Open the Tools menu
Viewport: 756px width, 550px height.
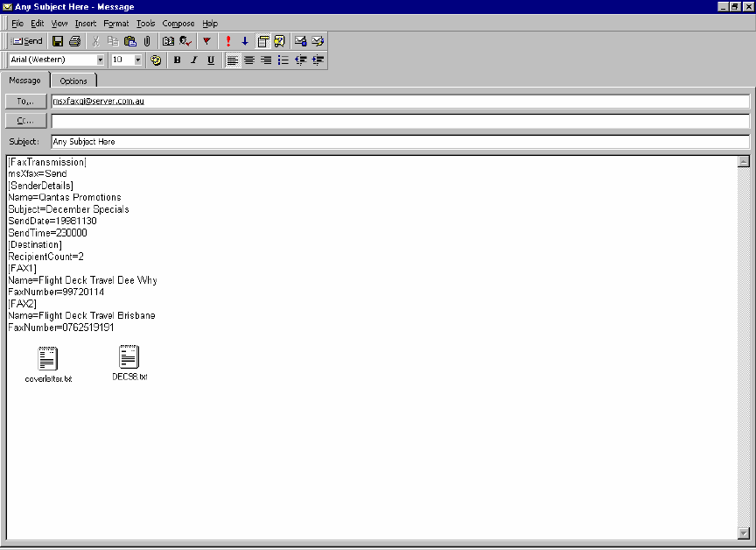tap(145, 23)
